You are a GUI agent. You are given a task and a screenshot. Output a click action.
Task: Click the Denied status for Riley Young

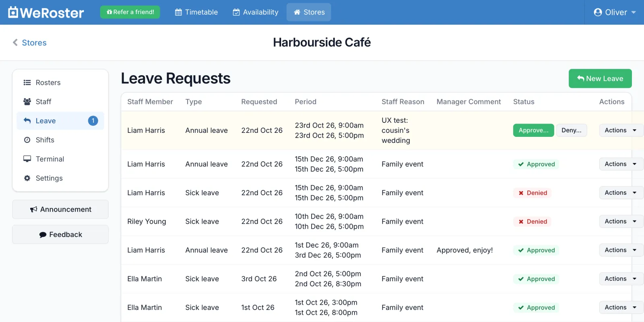532,221
